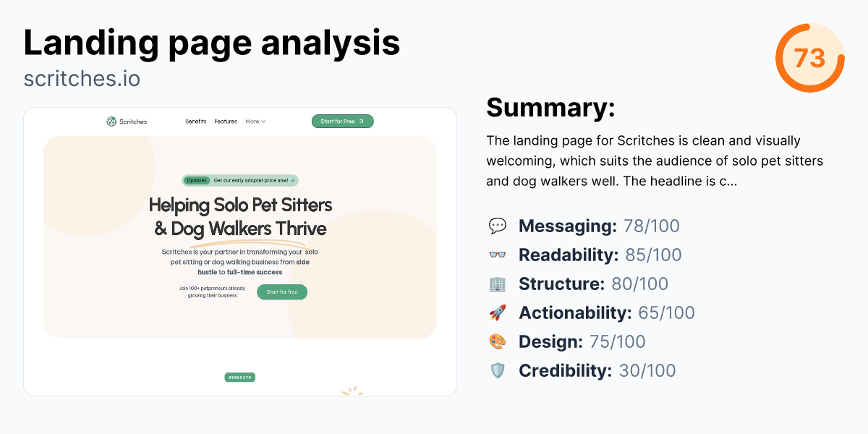Click the Start for free hero button

(x=282, y=292)
